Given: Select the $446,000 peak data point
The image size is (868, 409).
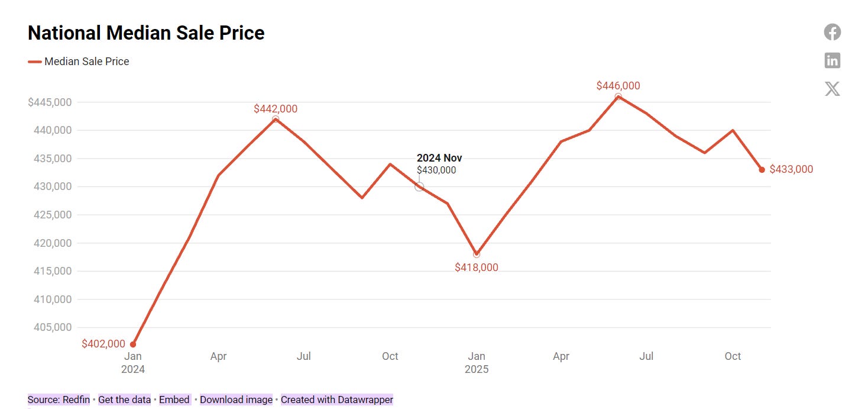Looking at the screenshot, I should (618, 96).
